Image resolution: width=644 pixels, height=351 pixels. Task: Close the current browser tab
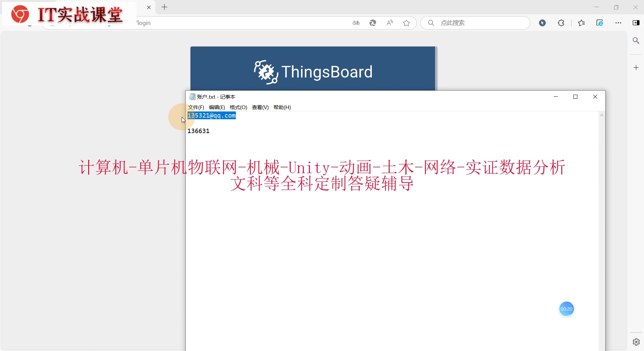[149, 7]
